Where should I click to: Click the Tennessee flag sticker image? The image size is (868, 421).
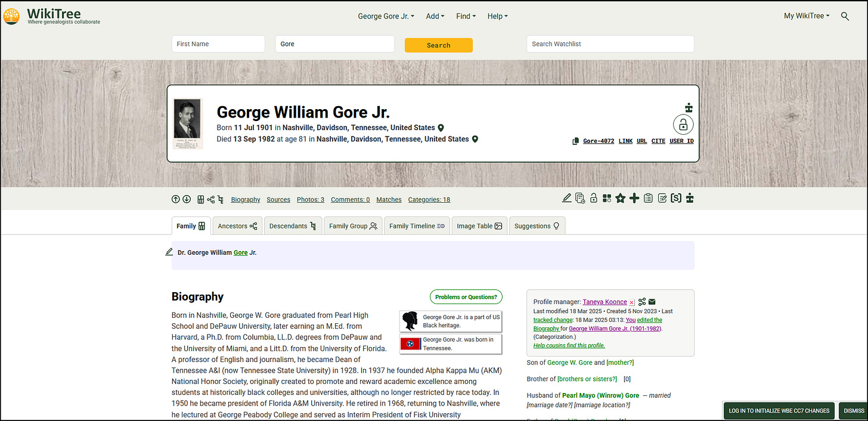[410, 343]
